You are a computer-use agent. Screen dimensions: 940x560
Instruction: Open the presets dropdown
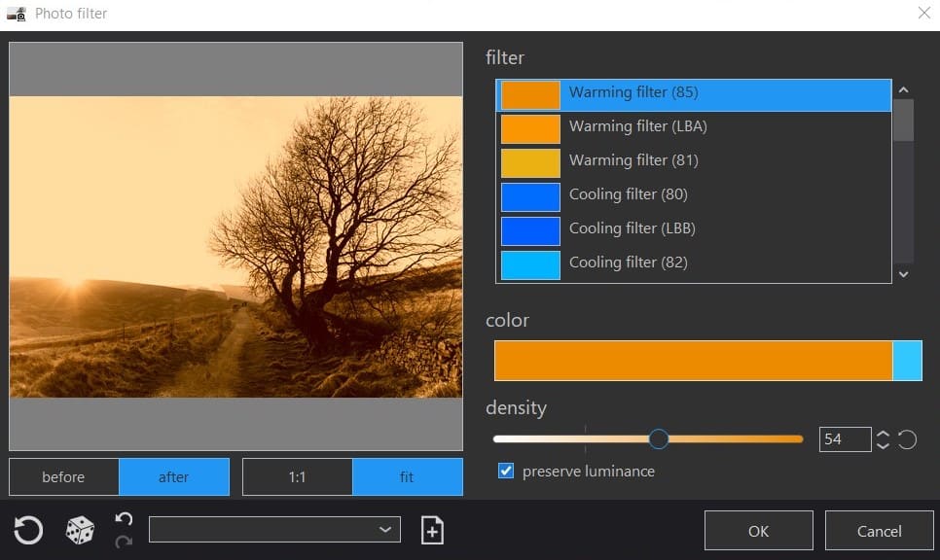click(x=274, y=530)
